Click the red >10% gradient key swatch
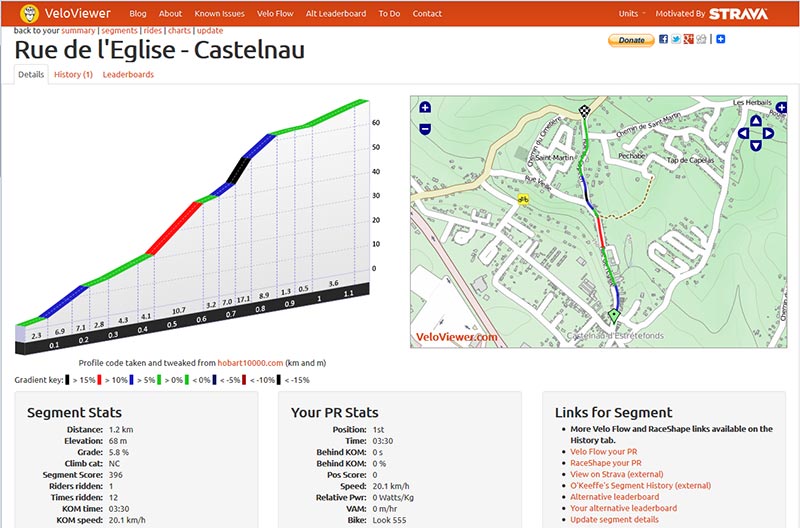The width and height of the screenshot is (800, 528). [x=99, y=380]
